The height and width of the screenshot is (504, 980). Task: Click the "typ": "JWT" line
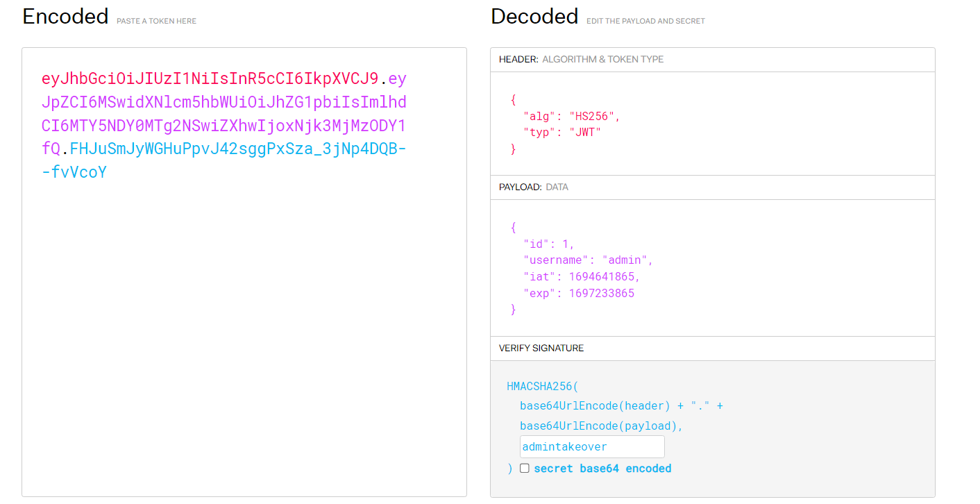tap(561, 133)
